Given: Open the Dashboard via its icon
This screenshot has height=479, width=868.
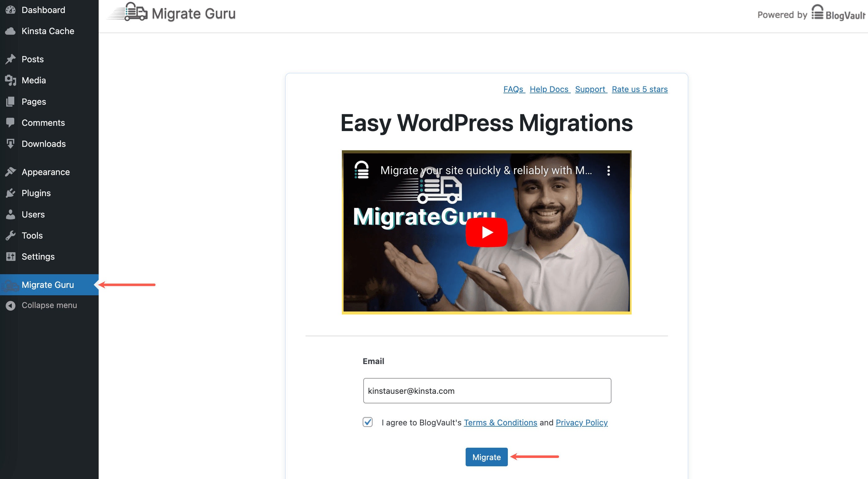Looking at the screenshot, I should (x=11, y=10).
